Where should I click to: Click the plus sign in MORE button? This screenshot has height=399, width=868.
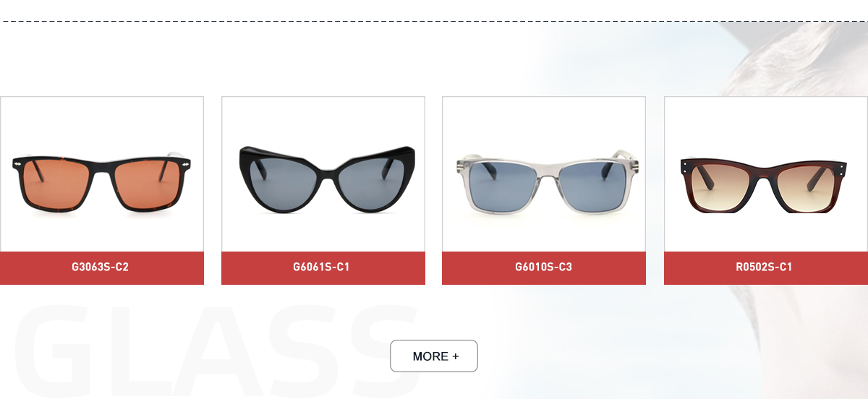point(455,356)
